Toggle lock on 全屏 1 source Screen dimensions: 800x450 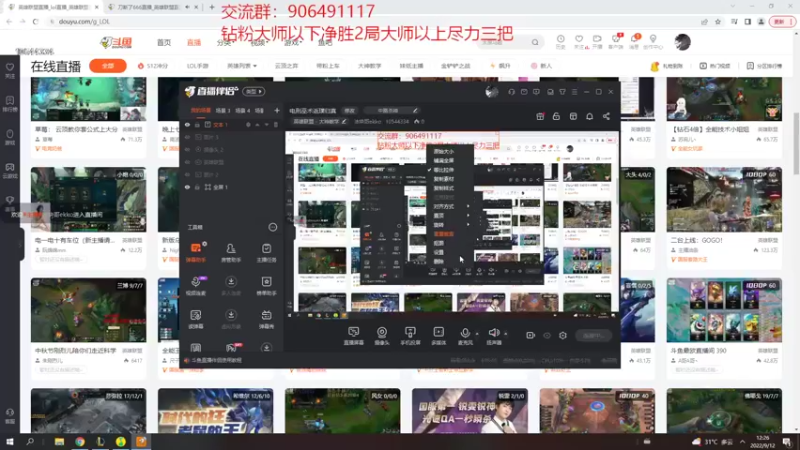(197, 187)
